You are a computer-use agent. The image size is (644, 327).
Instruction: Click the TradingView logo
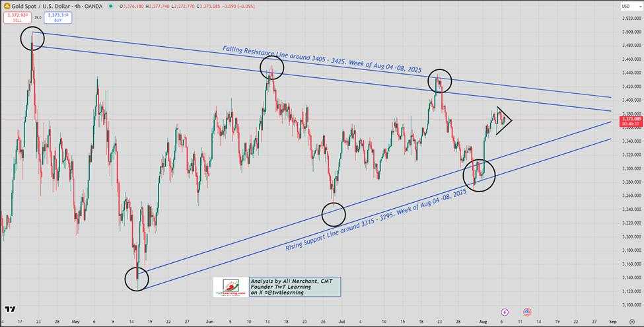[10, 309]
